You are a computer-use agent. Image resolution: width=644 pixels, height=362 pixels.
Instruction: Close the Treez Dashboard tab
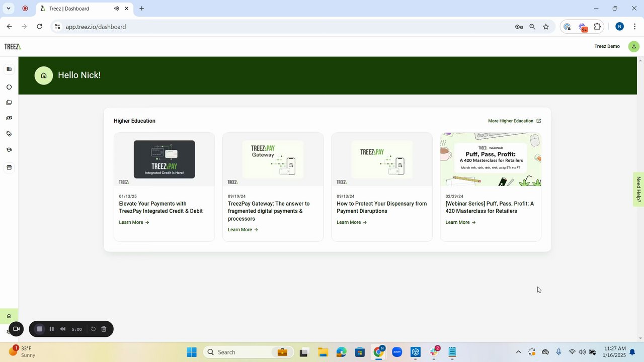tap(126, 9)
